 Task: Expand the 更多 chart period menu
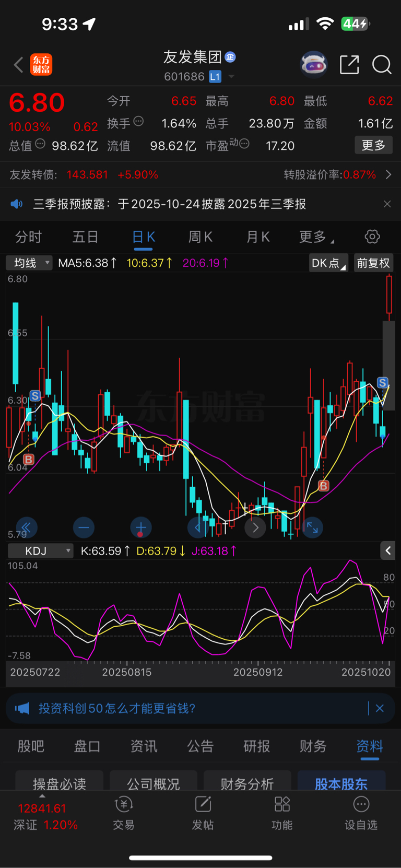tap(316, 237)
